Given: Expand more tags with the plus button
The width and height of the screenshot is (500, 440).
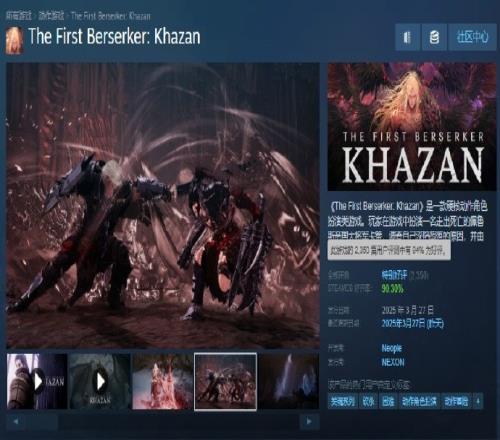Looking at the screenshot, I should [x=478, y=401].
